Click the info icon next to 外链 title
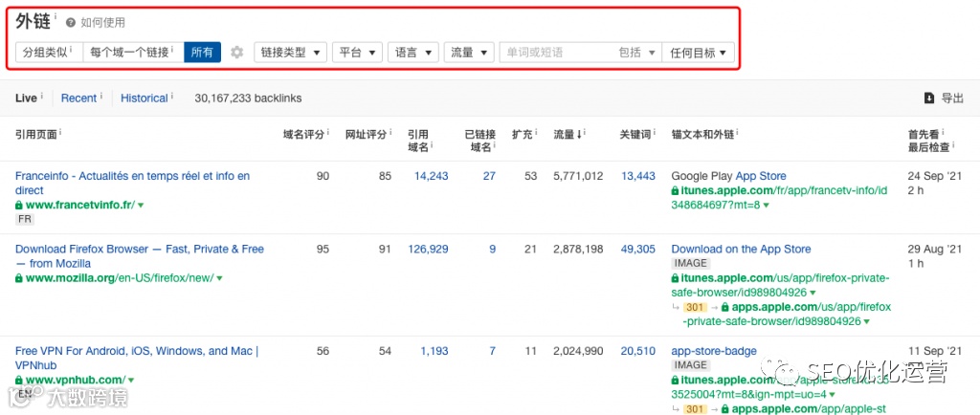Image resolution: width=980 pixels, height=415 pixels. [x=55, y=15]
